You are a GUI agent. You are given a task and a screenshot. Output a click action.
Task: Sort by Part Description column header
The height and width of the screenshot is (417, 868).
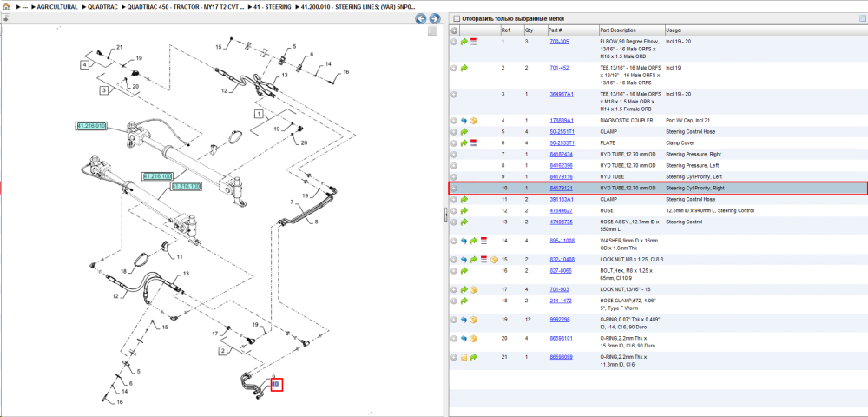pyautogui.click(x=632, y=30)
